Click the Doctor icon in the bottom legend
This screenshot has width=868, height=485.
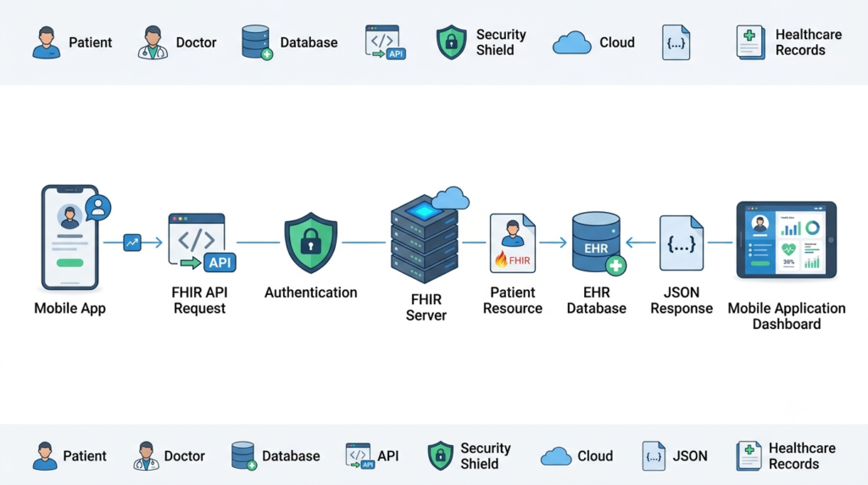point(146,456)
